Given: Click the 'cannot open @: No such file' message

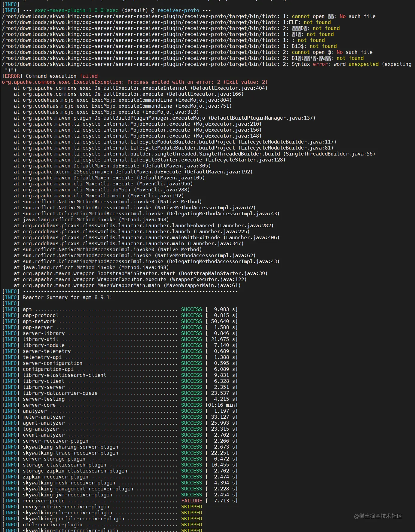Looking at the screenshot, I should [332, 52].
